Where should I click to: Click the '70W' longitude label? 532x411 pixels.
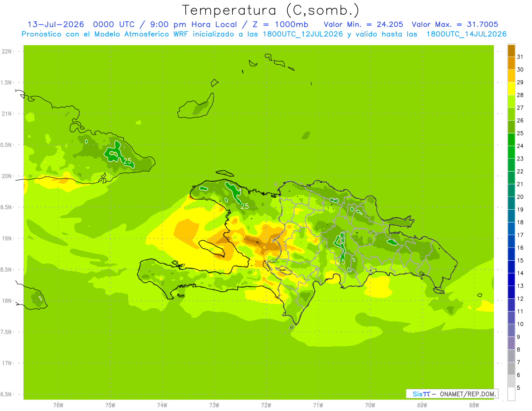click(370, 405)
